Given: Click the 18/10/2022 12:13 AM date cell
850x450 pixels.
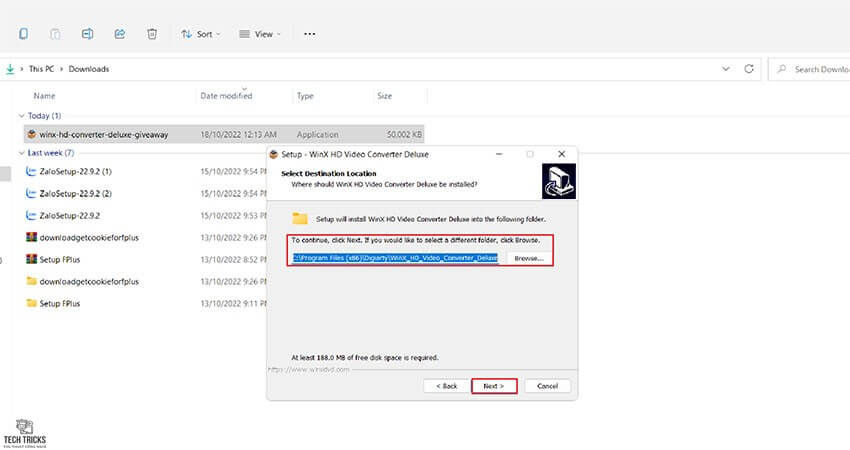Looking at the screenshot, I should pyautogui.click(x=239, y=134).
